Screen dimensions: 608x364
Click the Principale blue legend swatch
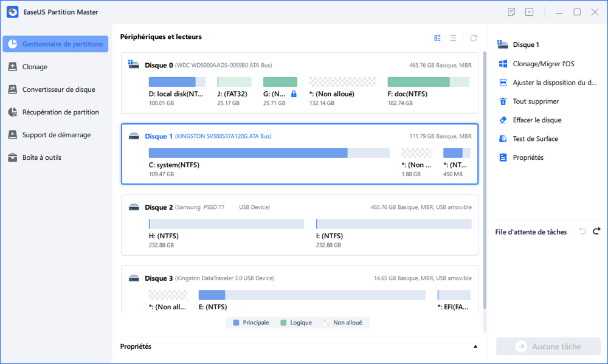pos(236,323)
